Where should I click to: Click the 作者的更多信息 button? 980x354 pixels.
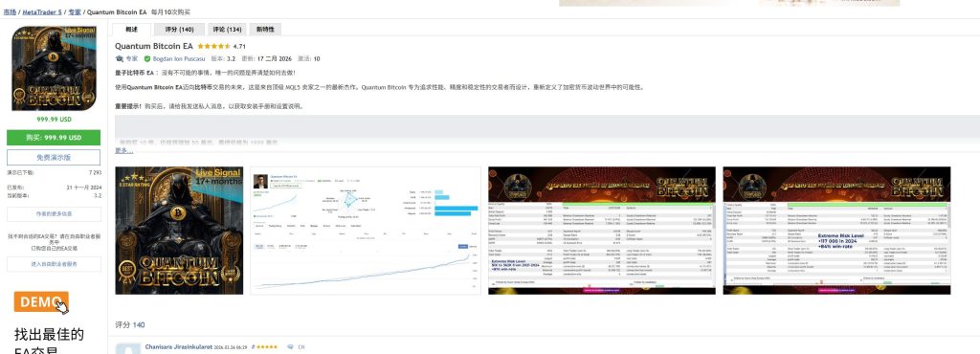[54, 214]
